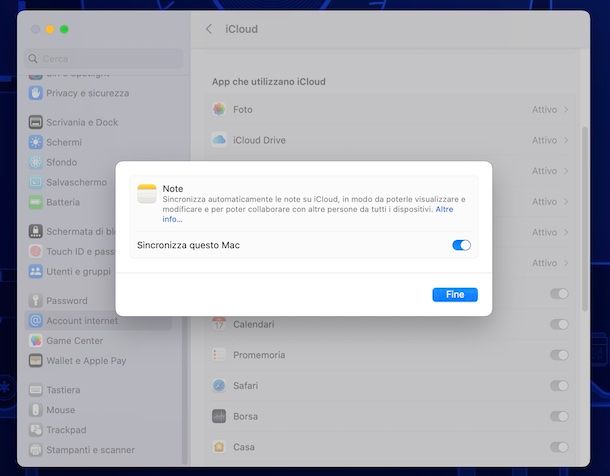Image resolution: width=610 pixels, height=476 pixels.
Task: Click the Borsa app icon
Action: [x=219, y=416]
